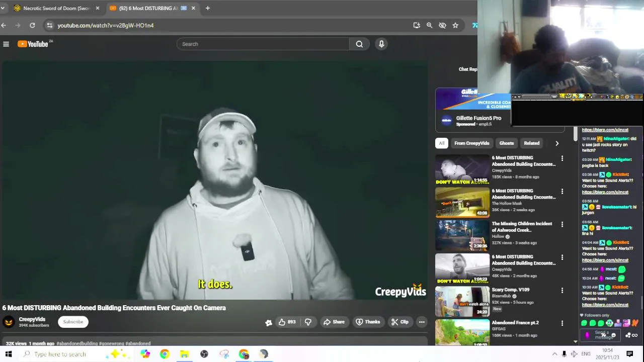Install app icon in the address bar
This screenshot has height=362, width=644.
click(x=417, y=25)
